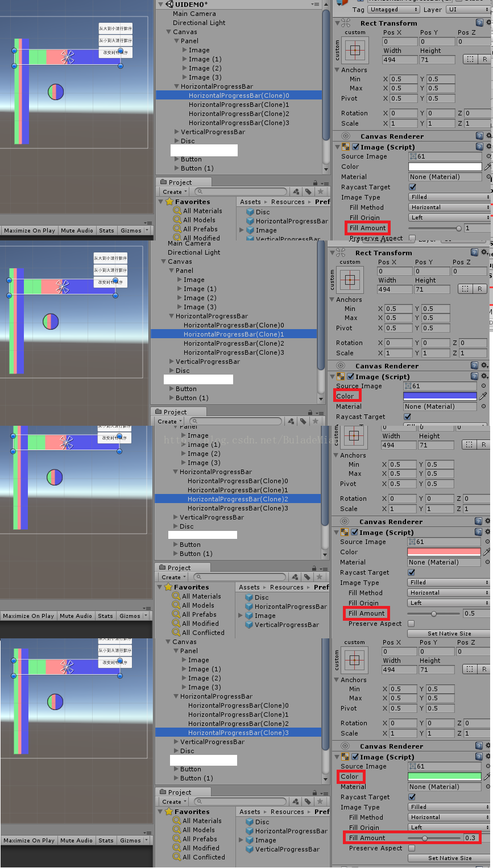Open Hierarchy panel menu icon beside UIDEMO*

tap(314, 4)
